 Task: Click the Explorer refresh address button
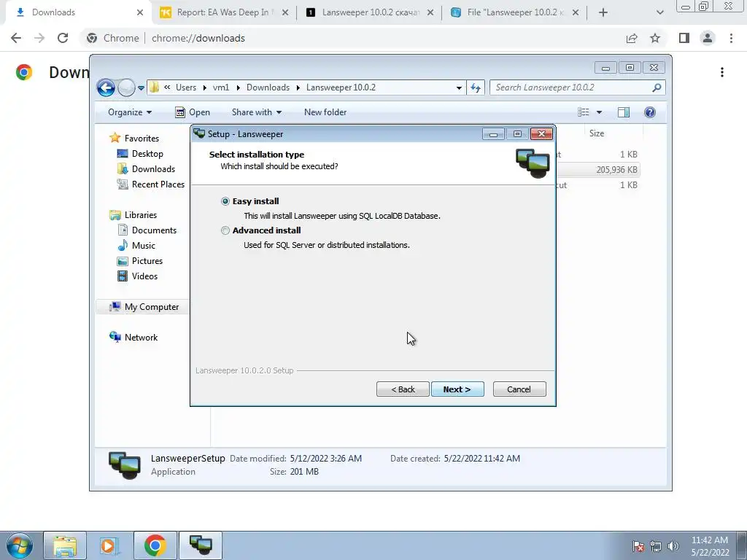click(x=476, y=87)
